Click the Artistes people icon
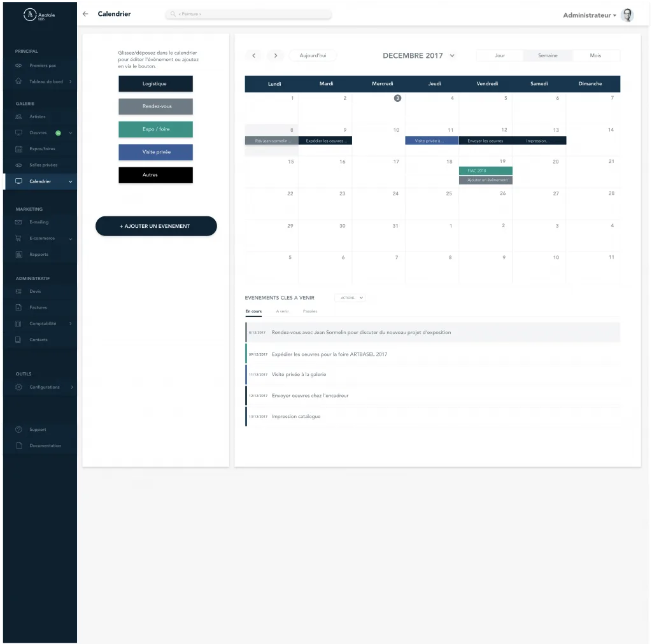The image size is (652, 644). (x=18, y=116)
